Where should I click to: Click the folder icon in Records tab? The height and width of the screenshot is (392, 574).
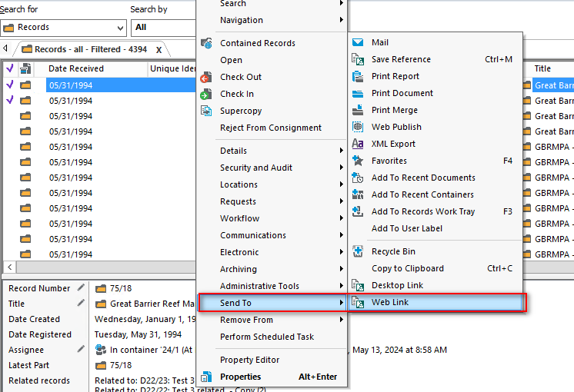[27, 49]
